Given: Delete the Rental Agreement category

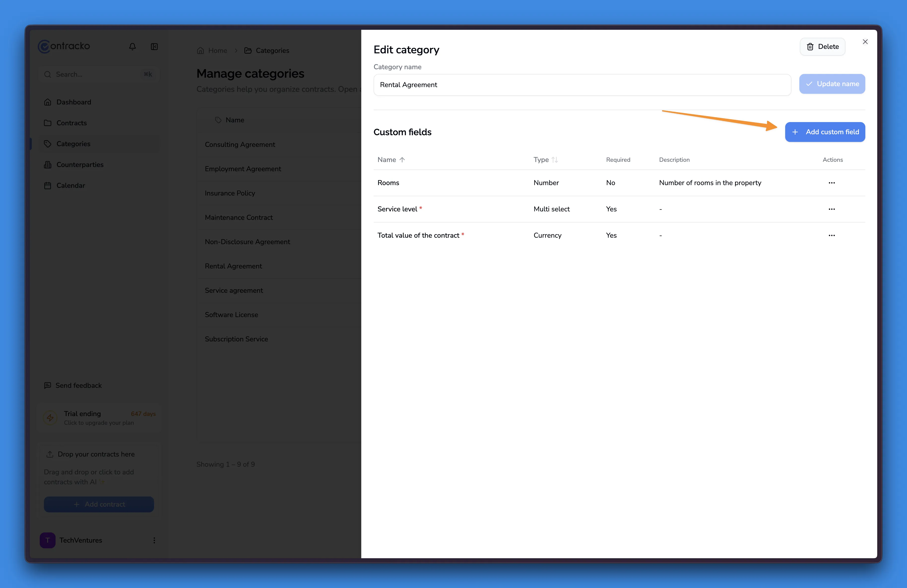Looking at the screenshot, I should tap(822, 46).
